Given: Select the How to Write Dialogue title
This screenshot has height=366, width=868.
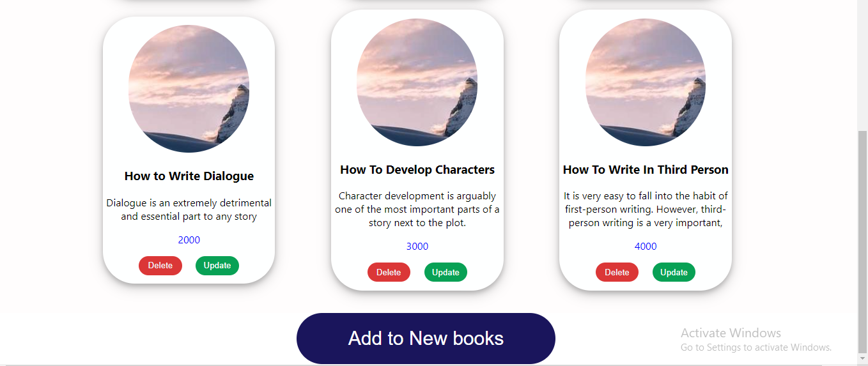Looking at the screenshot, I should tap(189, 176).
